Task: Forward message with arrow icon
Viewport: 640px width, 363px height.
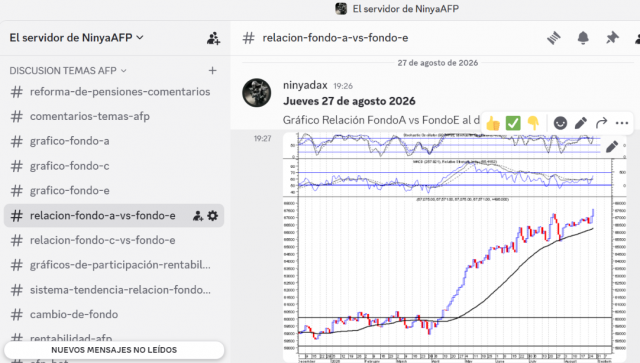Action: pos(601,123)
